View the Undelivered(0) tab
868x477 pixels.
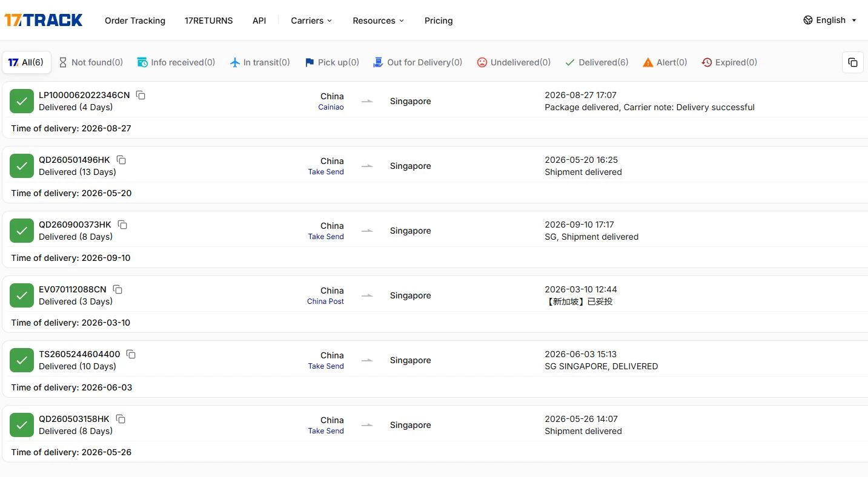coord(514,62)
